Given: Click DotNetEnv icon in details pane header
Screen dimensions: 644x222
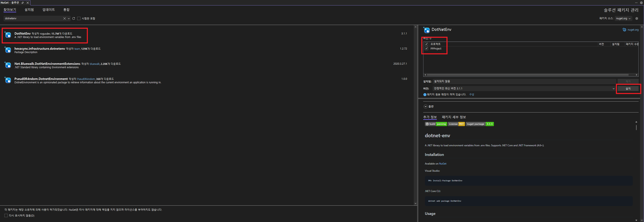Looking at the screenshot, I should (427, 30).
